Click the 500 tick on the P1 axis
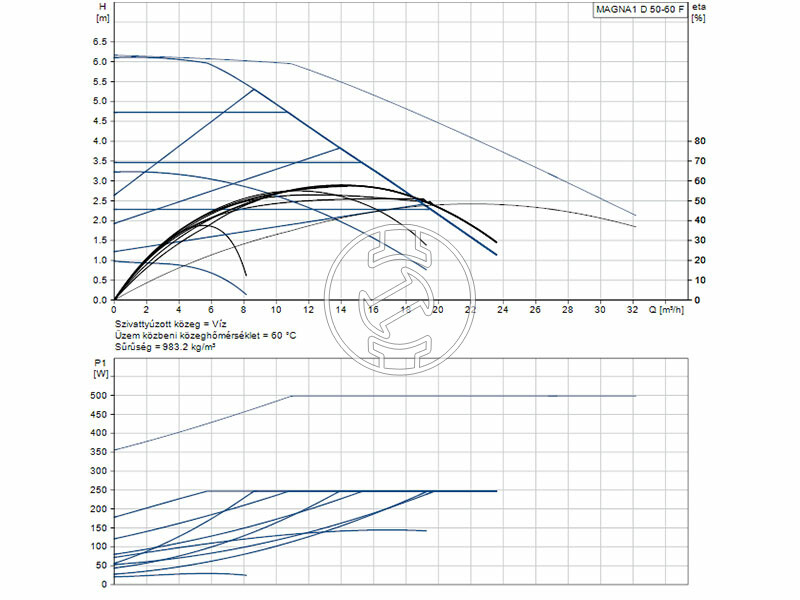This screenshot has height=600, width=800. (99, 396)
